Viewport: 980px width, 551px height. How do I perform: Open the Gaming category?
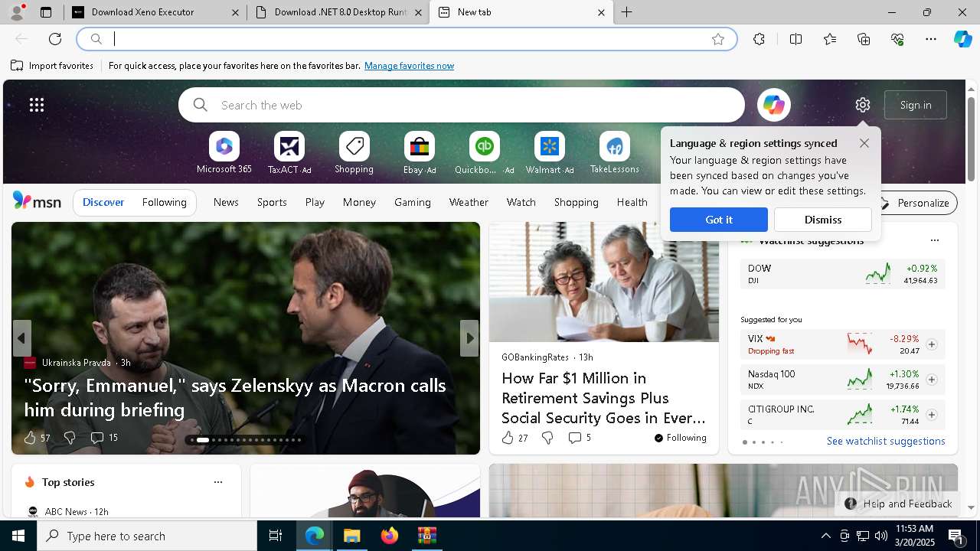tap(413, 202)
